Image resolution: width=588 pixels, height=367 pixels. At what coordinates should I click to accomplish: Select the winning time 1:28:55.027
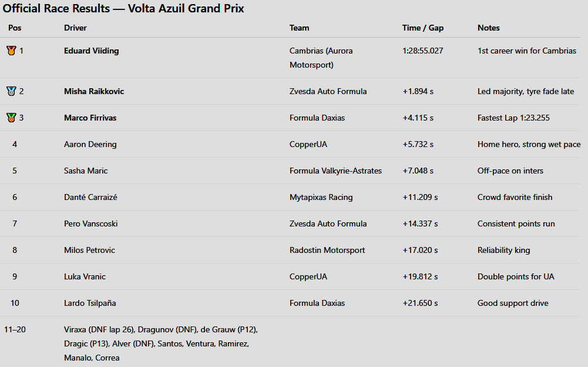[422, 51]
